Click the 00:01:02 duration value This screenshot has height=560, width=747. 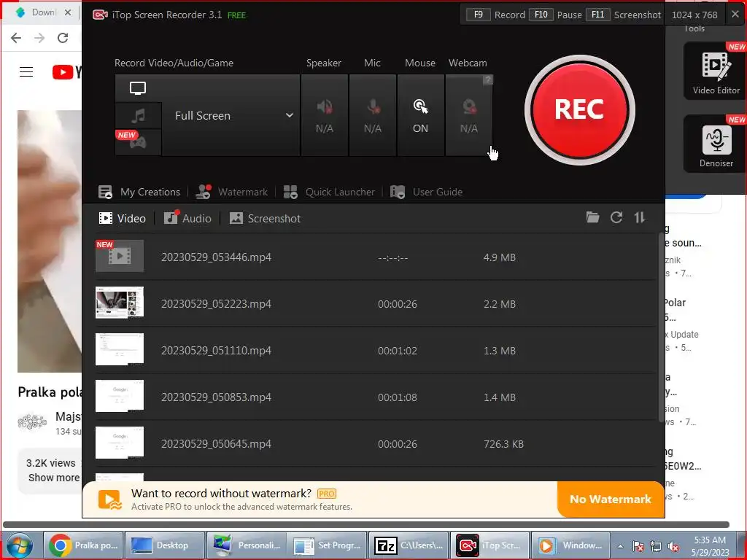pos(398,351)
